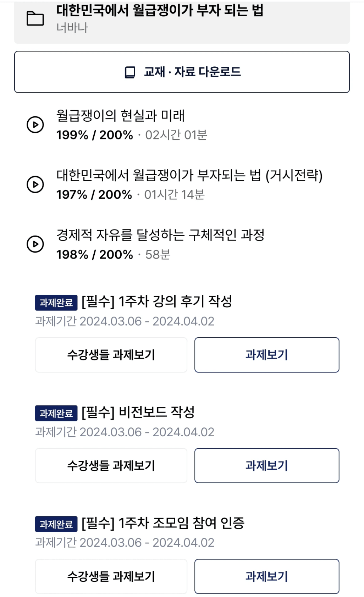Open lecture 대한민국에서 월급쟁이가 부자되는 법 (거시전략)

click(189, 175)
